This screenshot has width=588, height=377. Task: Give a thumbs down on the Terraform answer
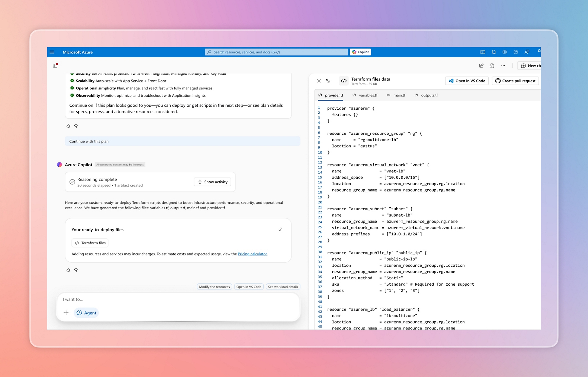[76, 270]
